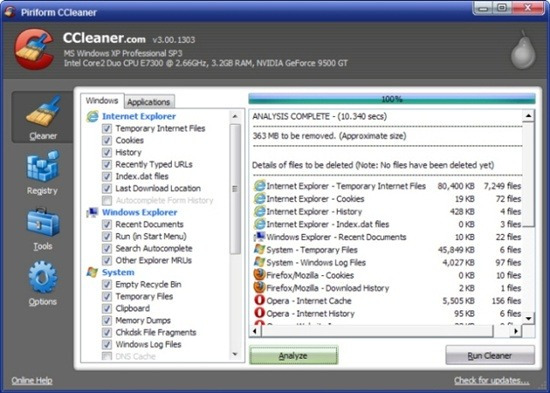Viewport: 550px width, 393px height.
Task: Click the Analyze button
Action: pyautogui.click(x=293, y=355)
